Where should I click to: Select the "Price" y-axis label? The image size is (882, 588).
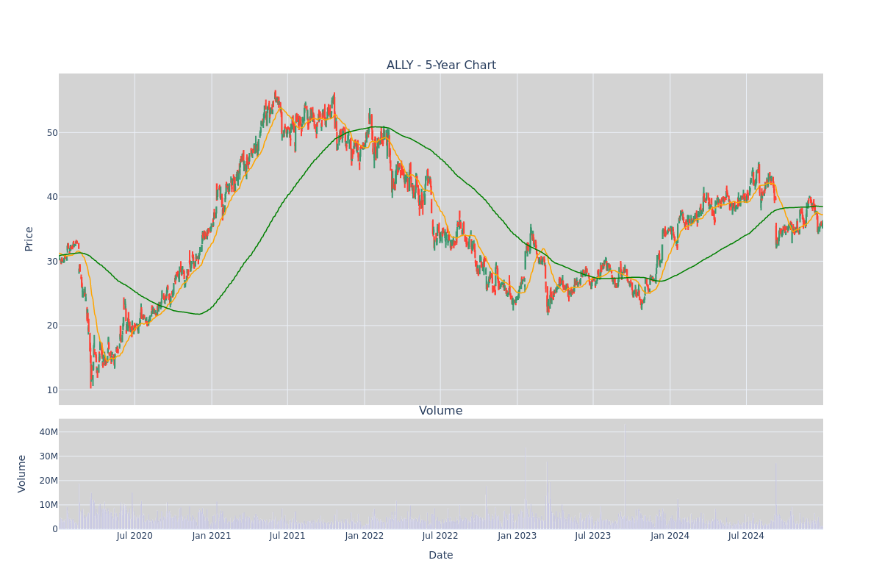click(x=29, y=239)
